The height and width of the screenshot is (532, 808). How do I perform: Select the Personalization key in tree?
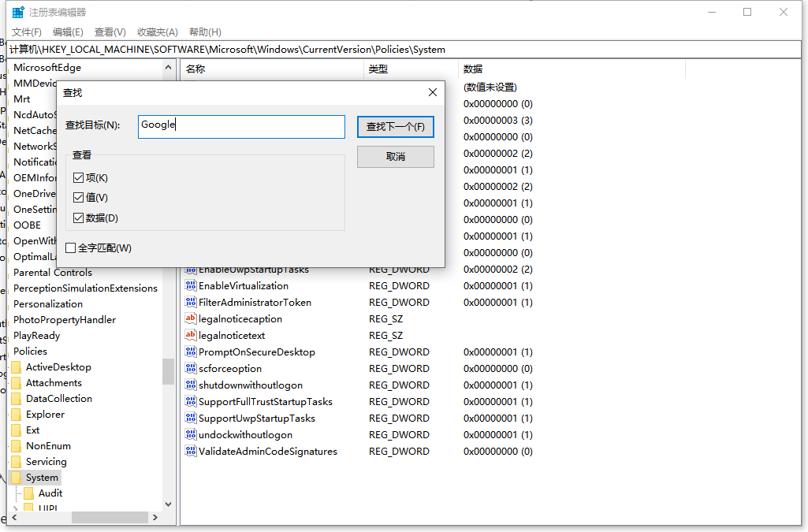(48, 304)
